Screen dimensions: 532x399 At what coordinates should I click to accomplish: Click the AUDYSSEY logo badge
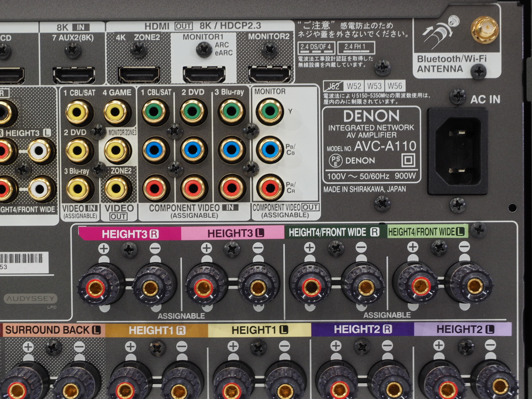(30, 299)
